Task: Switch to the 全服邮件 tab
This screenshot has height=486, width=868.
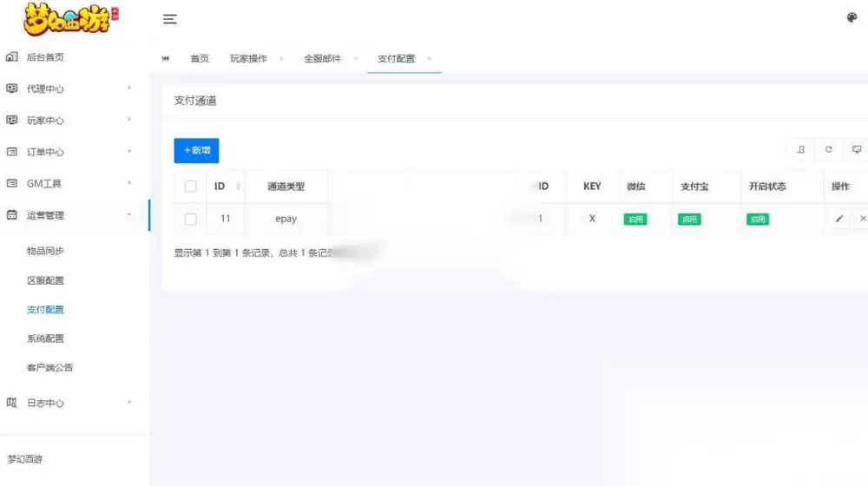Action: (x=322, y=58)
